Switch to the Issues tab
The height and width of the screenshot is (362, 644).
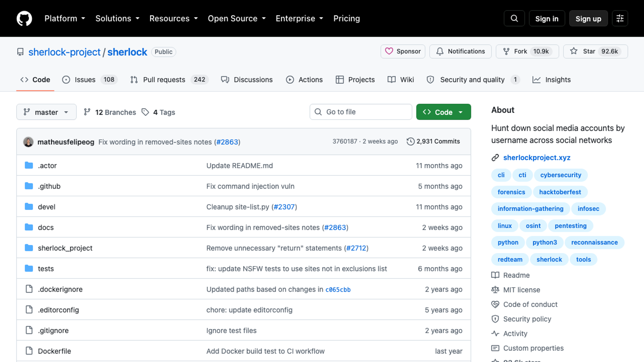pyautogui.click(x=89, y=80)
